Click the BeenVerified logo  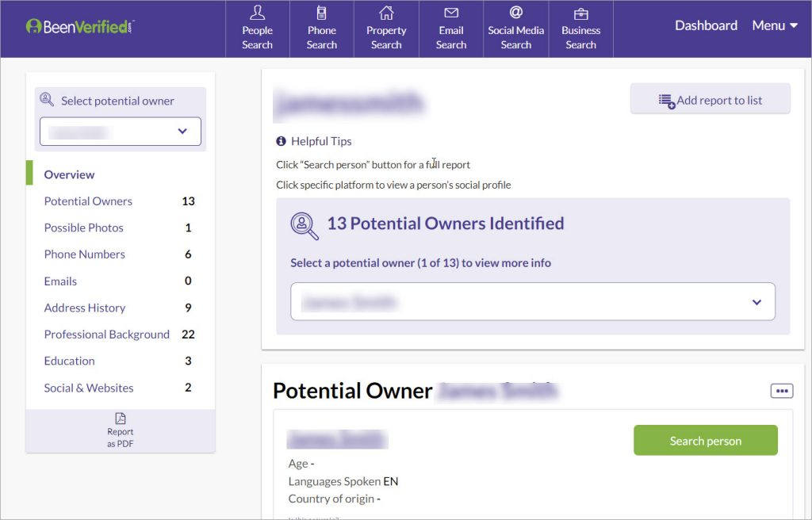click(x=80, y=26)
